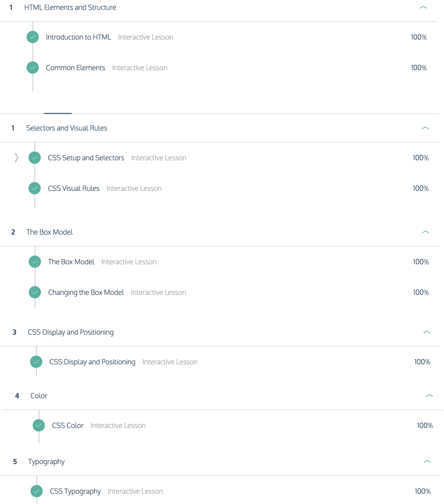444x504 pixels.
Task: Collapse the Typography section chevron
Action: (427, 461)
